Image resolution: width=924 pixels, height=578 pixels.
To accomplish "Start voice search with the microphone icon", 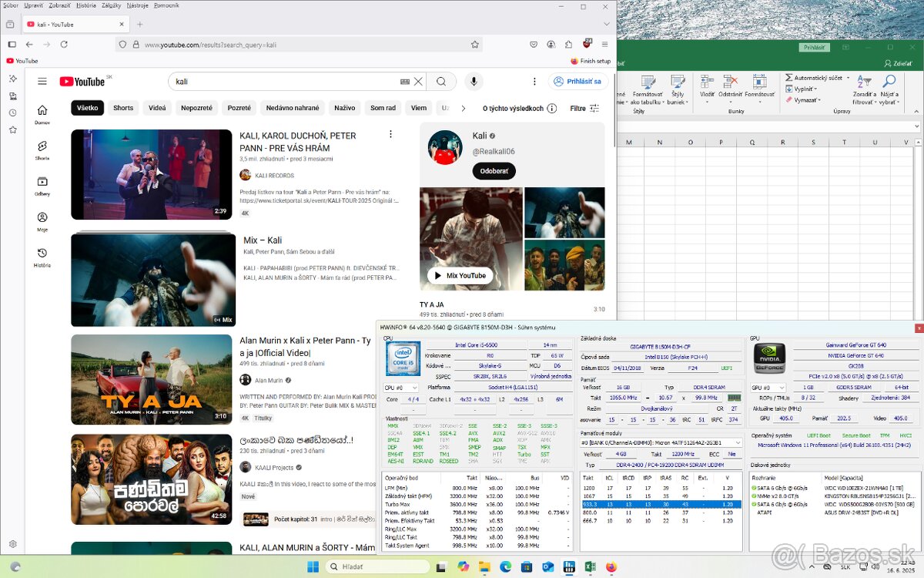I will (x=472, y=81).
